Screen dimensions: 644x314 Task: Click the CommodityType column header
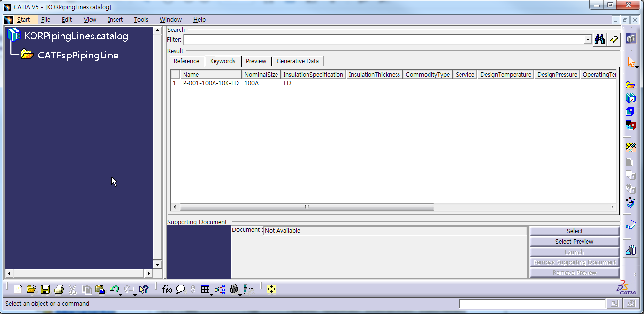(x=428, y=75)
